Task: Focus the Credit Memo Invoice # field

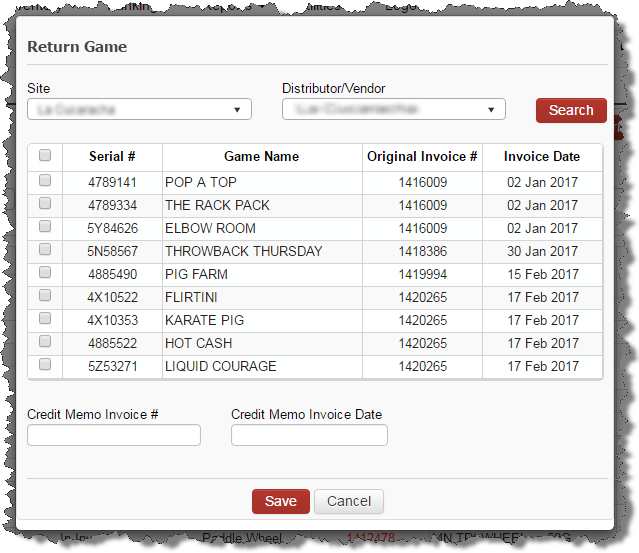Action: pos(114,435)
